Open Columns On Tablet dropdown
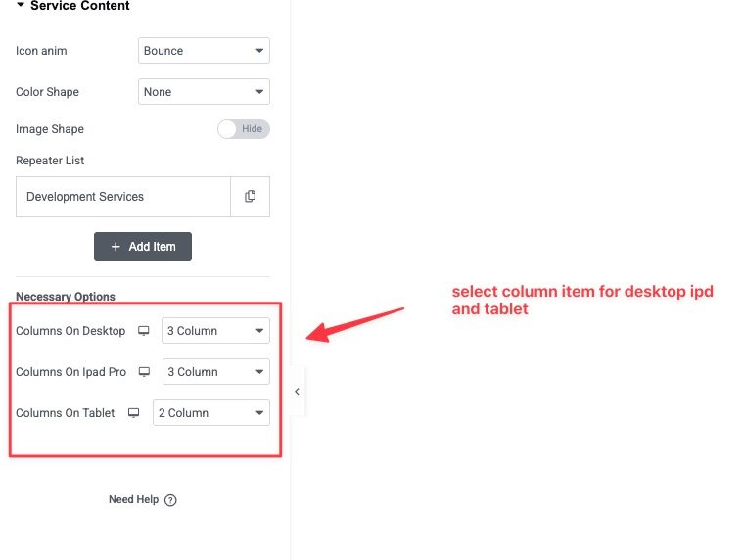This screenshot has width=743, height=560. pyautogui.click(x=210, y=413)
